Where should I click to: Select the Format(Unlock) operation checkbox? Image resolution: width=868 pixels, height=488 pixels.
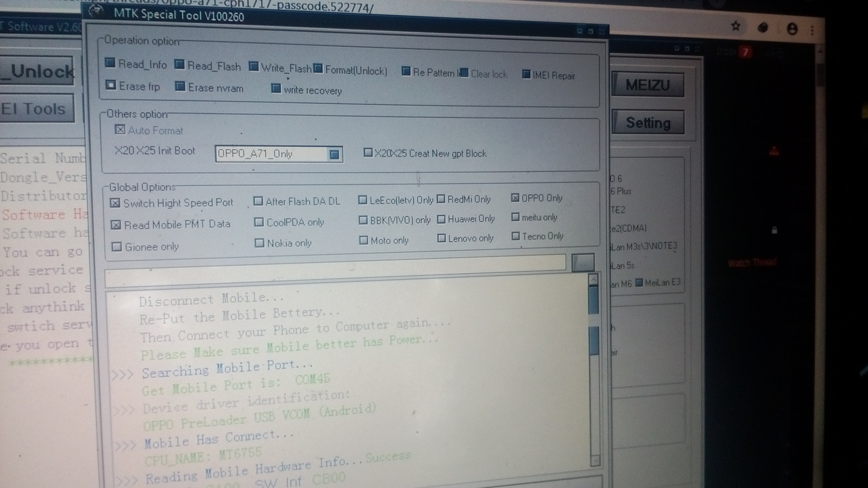tap(317, 68)
